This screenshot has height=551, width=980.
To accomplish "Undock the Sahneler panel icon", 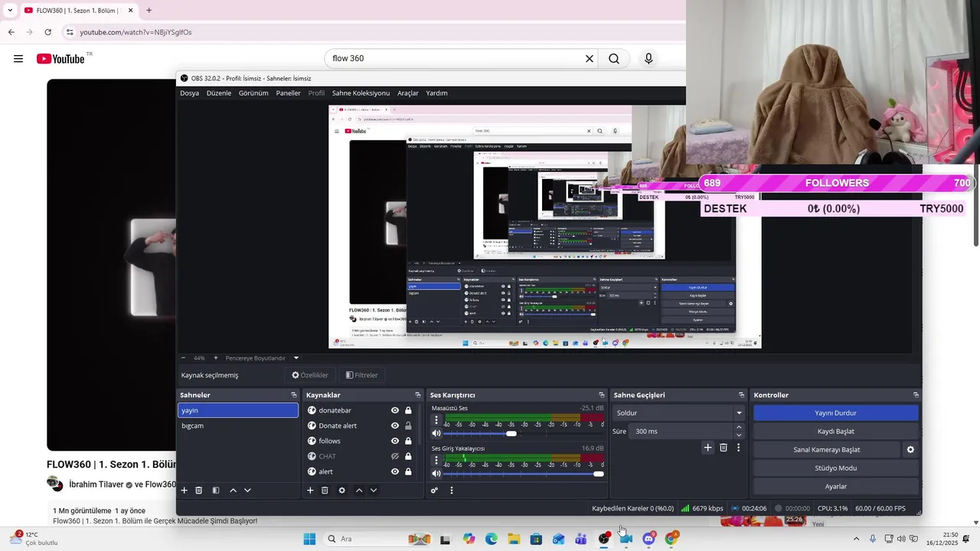I will [294, 395].
